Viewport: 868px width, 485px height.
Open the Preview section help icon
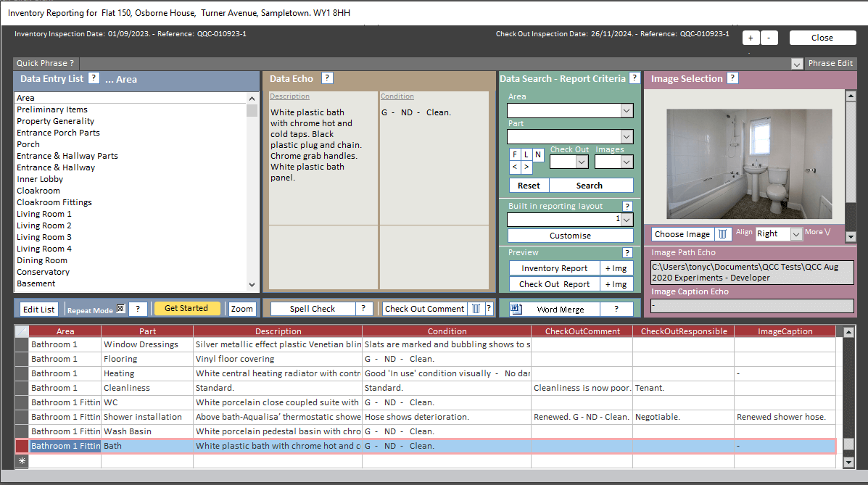tap(627, 252)
